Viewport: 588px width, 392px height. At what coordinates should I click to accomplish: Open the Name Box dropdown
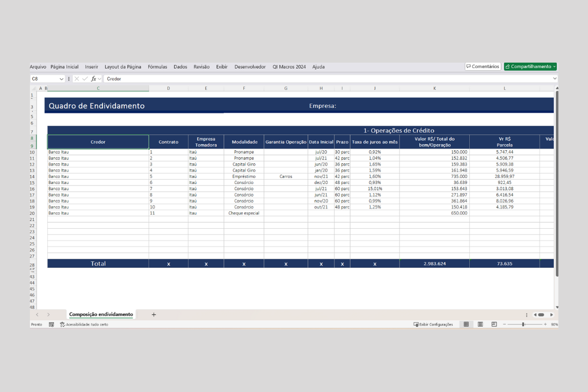pos(62,79)
